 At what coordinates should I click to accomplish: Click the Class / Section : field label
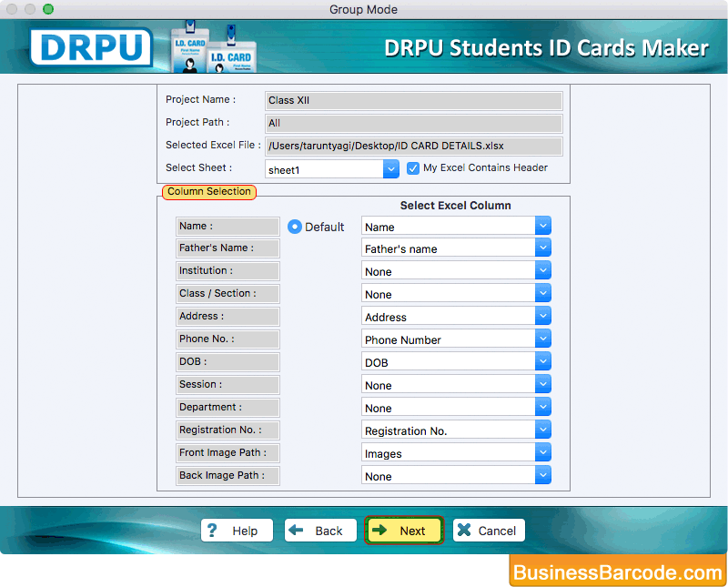pos(227,293)
